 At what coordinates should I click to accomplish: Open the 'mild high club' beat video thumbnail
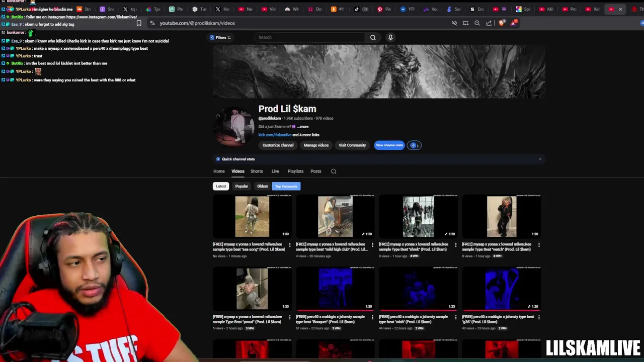[335, 216]
